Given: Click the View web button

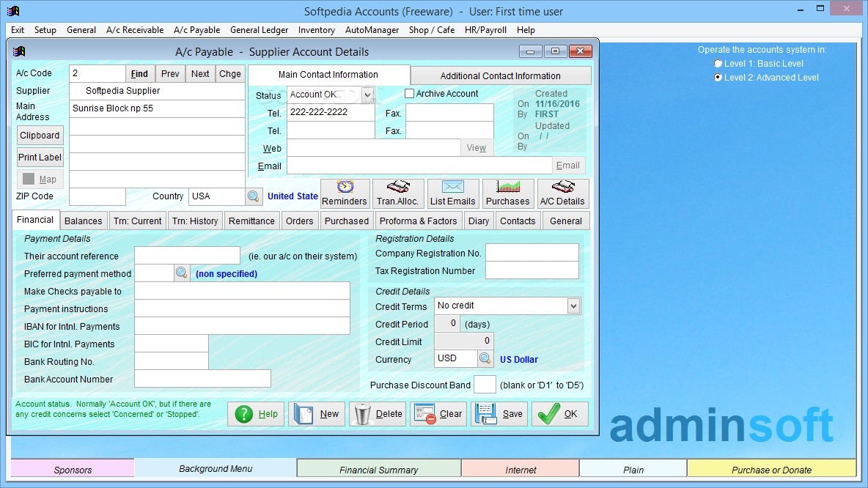Looking at the screenshot, I should [x=476, y=148].
